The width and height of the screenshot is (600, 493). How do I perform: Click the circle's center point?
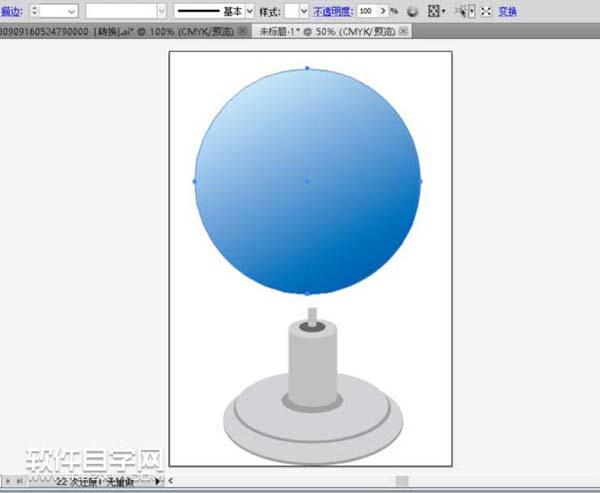click(x=307, y=181)
